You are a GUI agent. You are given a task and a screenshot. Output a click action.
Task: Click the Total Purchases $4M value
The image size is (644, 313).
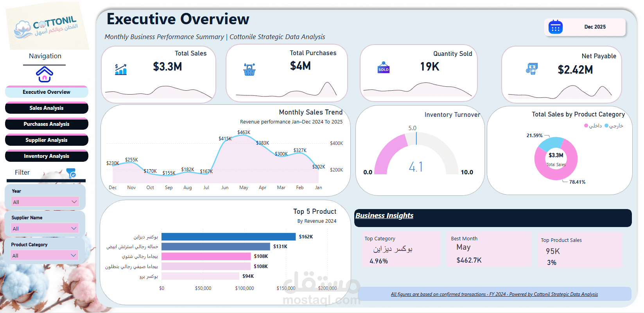(x=300, y=66)
